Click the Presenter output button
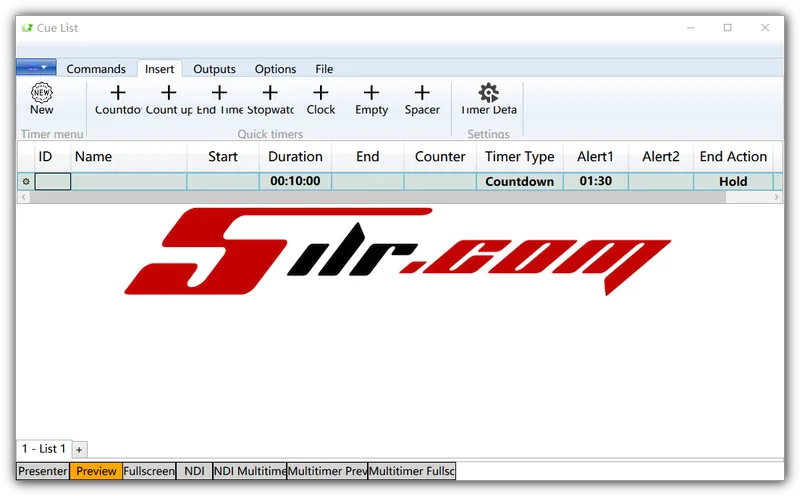Screen dimensions: 800x496 43,471
